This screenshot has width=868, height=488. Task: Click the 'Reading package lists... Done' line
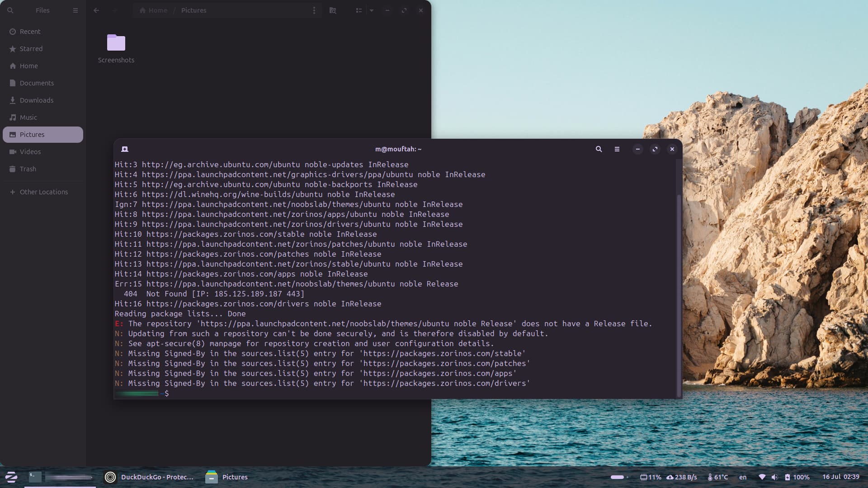(180, 314)
